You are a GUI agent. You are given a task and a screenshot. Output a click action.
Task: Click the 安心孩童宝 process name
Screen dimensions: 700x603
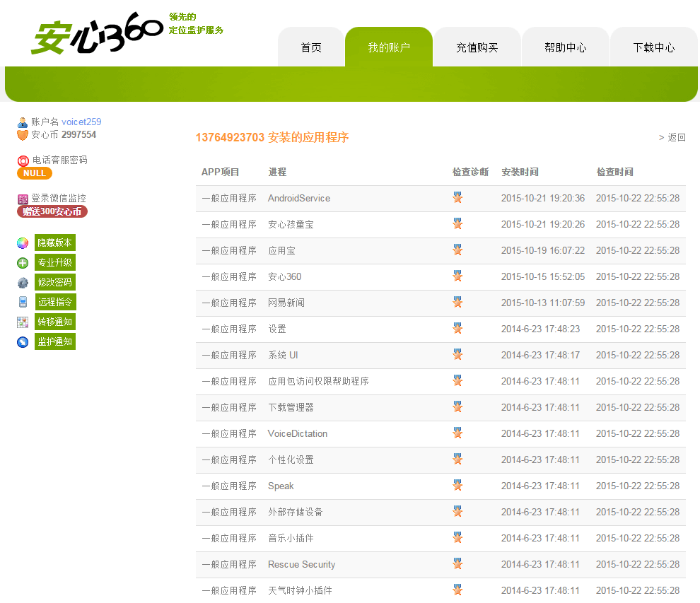tap(291, 225)
